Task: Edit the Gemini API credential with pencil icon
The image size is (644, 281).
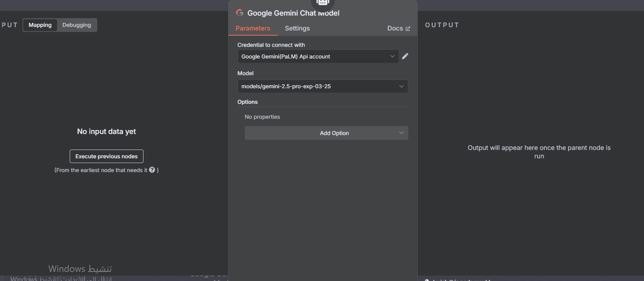Action: click(405, 56)
